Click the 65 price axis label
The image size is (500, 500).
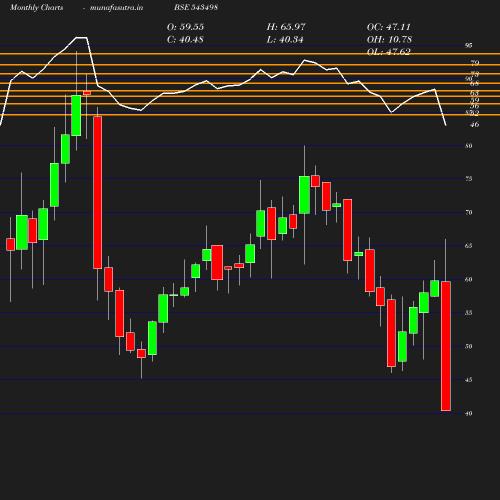[469, 246]
